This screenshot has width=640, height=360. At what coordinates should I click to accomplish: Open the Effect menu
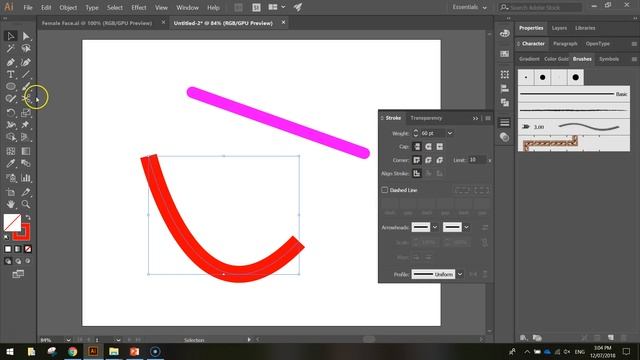(x=139, y=7)
